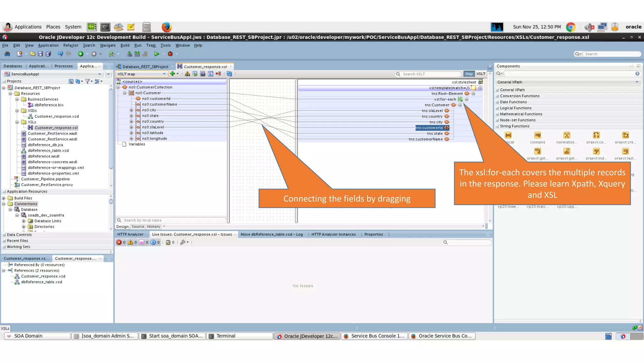Click the Terminal launcher in top panel
The image size is (644, 362).
(x=105, y=27)
